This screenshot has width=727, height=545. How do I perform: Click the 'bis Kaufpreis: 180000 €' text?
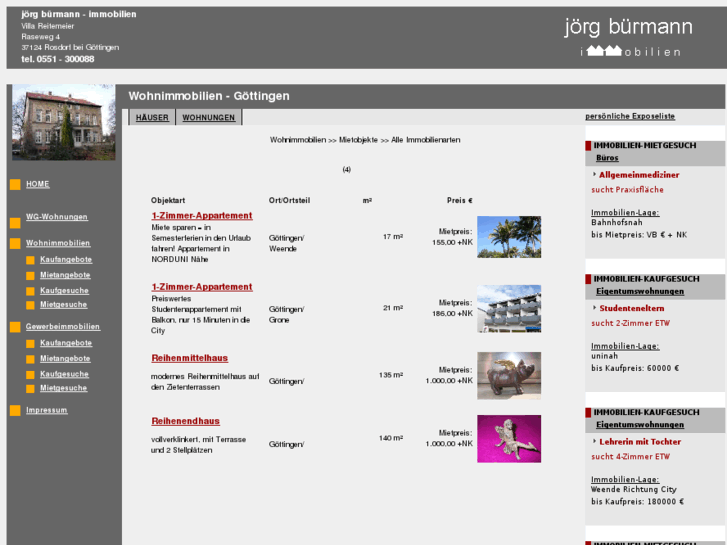[638, 502]
